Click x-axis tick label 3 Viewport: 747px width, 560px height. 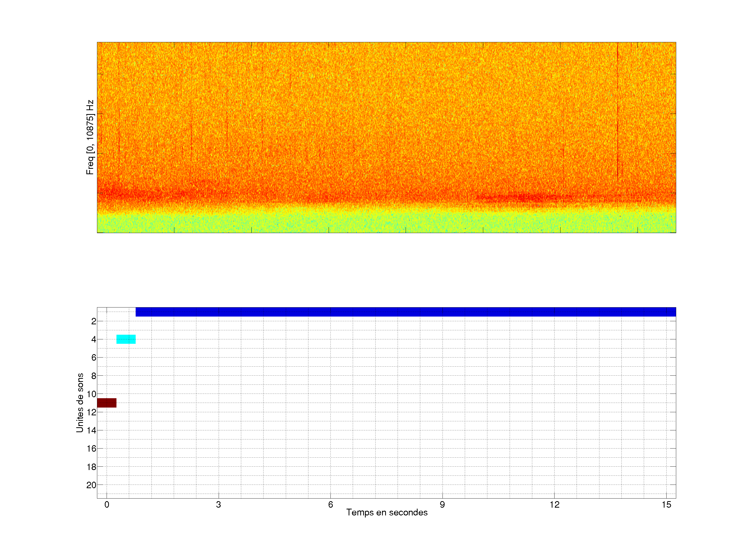pos(218,505)
